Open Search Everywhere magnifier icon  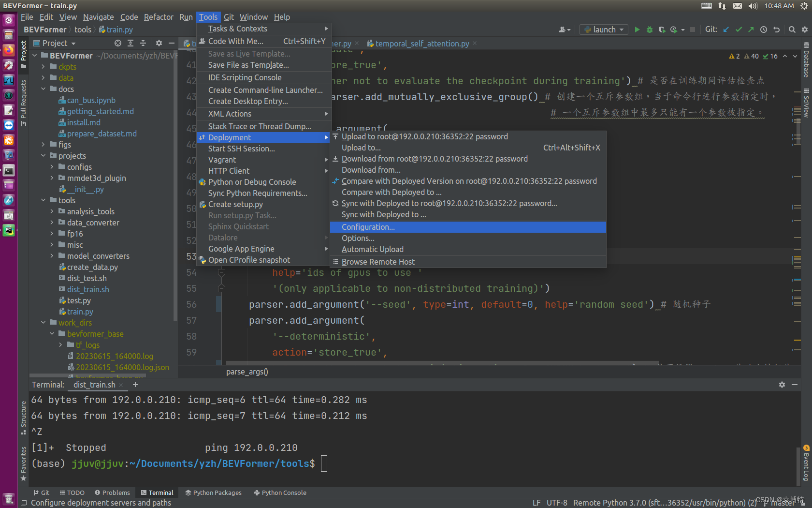[x=792, y=30]
